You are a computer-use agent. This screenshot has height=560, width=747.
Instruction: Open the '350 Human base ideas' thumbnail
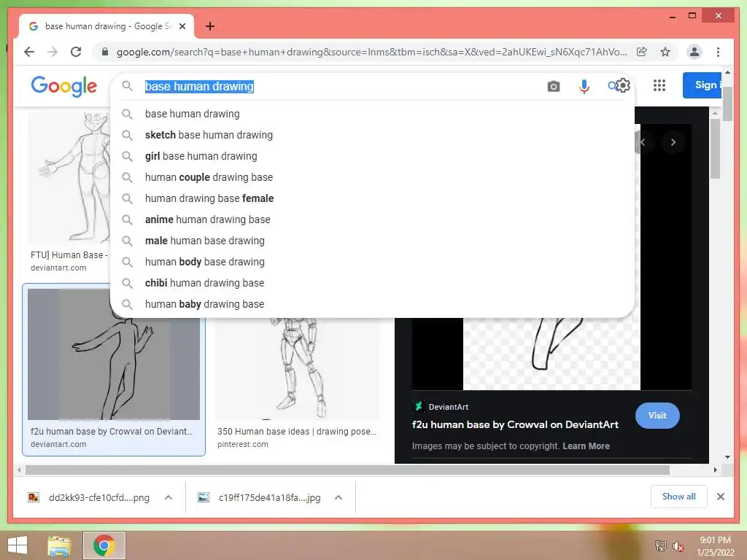point(297,369)
